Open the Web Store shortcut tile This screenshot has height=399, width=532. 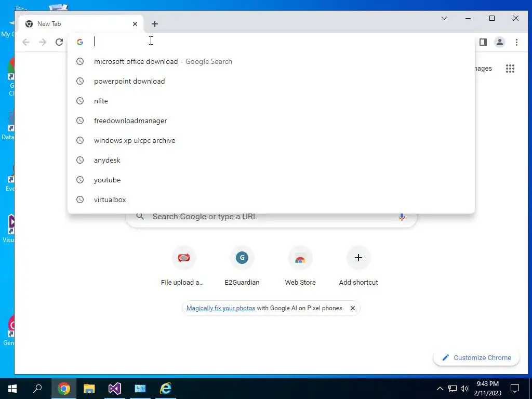click(300, 267)
